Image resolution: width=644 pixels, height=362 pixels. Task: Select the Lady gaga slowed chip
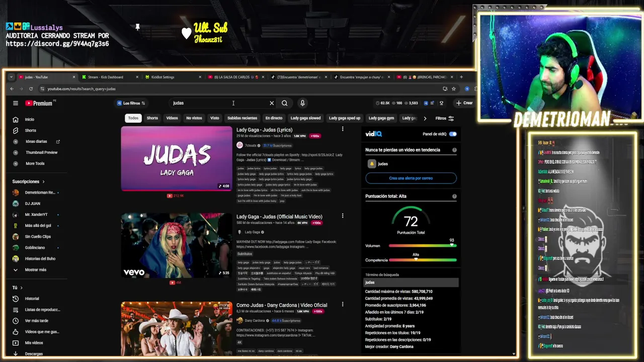[x=305, y=118]
